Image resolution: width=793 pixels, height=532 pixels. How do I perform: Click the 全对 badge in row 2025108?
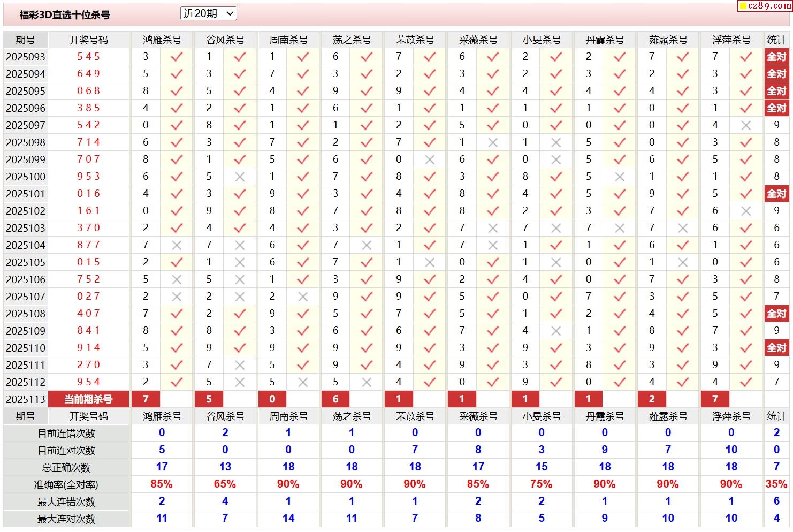click(776, 314)
